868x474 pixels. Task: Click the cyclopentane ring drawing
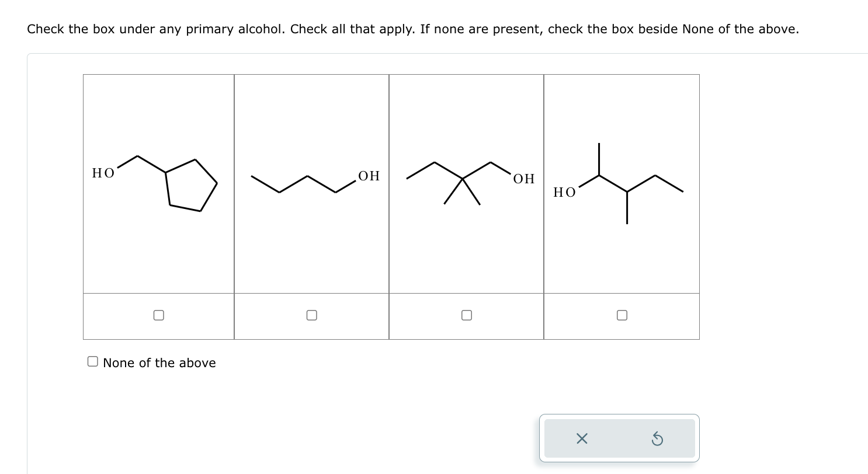191,186
